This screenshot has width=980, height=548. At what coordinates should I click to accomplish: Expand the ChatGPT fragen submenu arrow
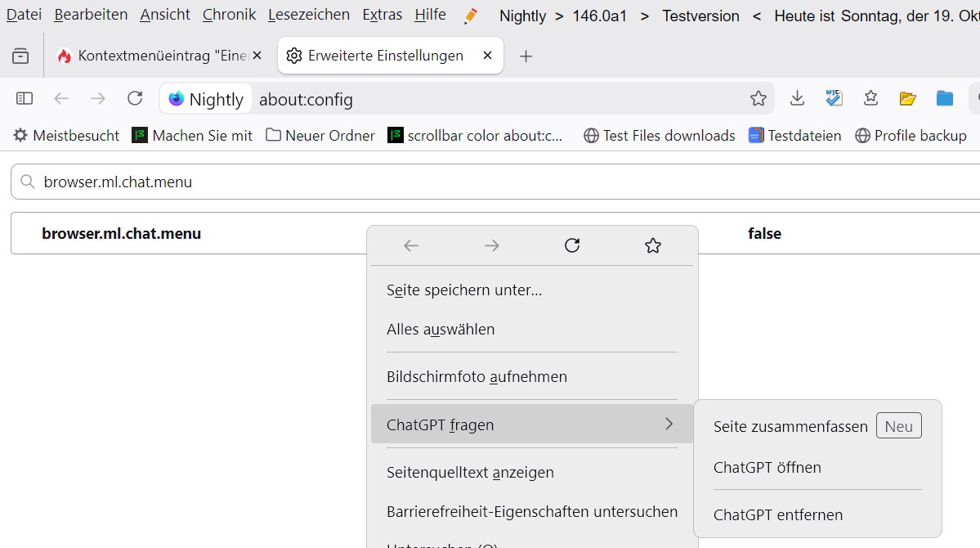669,424
